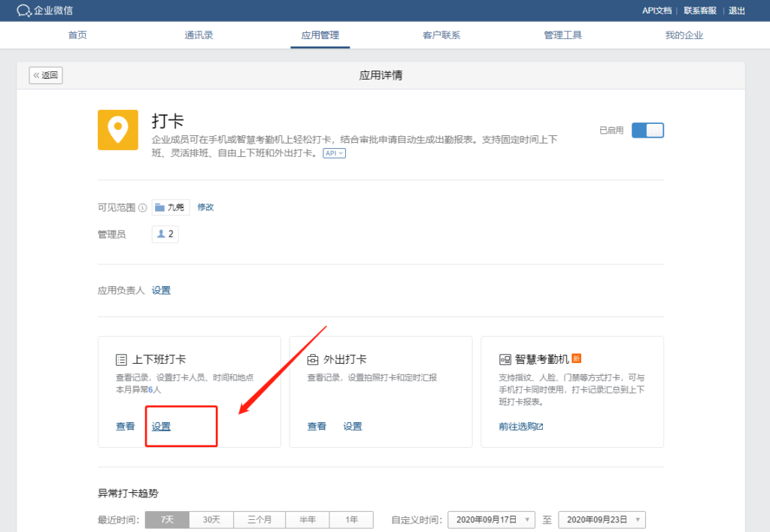Click the 返回 back button
The height and width of the screenshot is (532, 770).
pos(46,75)
